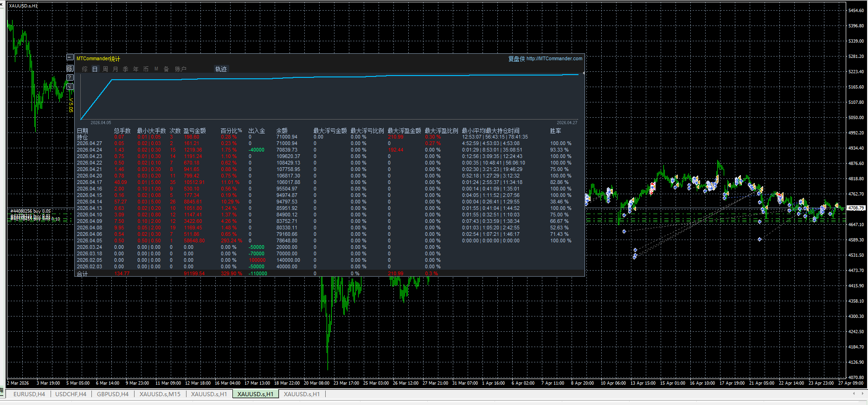Open the question mark help icon
Viewport: 868px width, 405px height.
pos(70,77)
